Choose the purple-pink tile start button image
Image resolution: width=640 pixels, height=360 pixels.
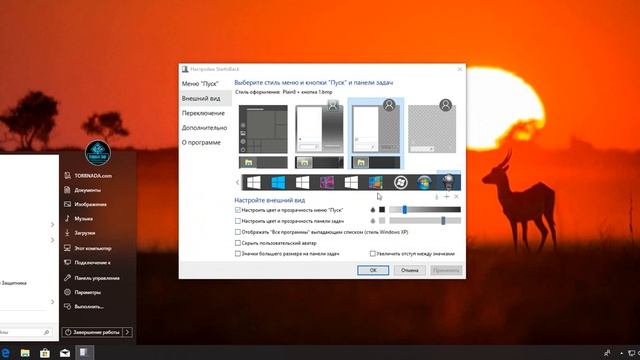pyautogui.click(x=327, y=182)
